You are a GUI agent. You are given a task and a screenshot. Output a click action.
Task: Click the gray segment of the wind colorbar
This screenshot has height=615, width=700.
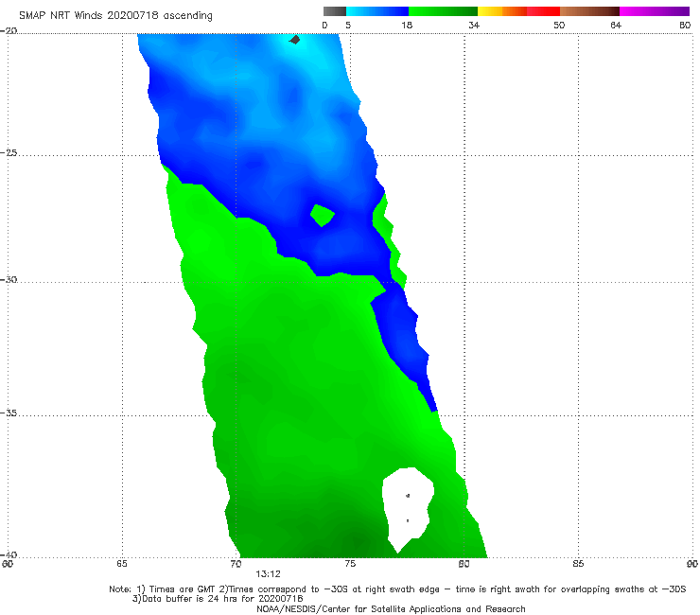click(335, 11)
